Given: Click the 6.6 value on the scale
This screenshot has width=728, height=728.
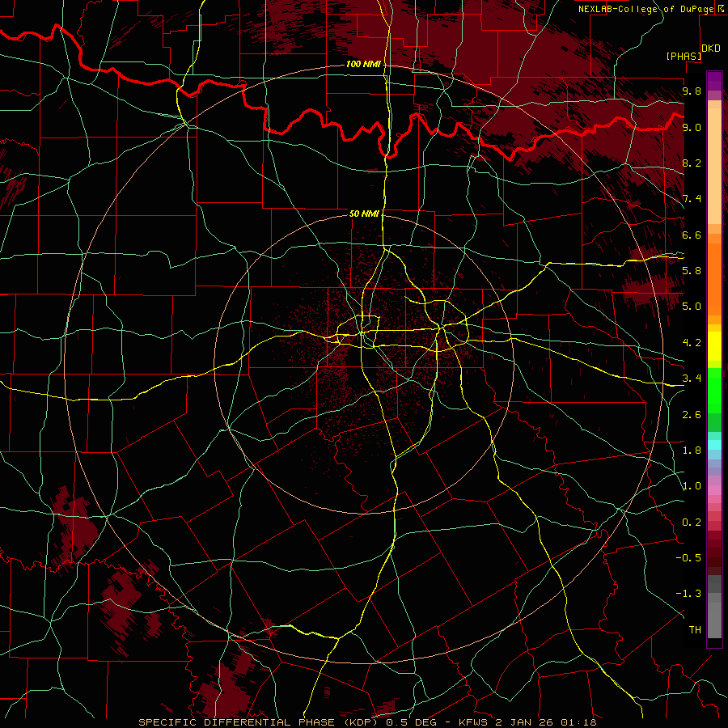Looking at the screenshot, I should point(692,235).
